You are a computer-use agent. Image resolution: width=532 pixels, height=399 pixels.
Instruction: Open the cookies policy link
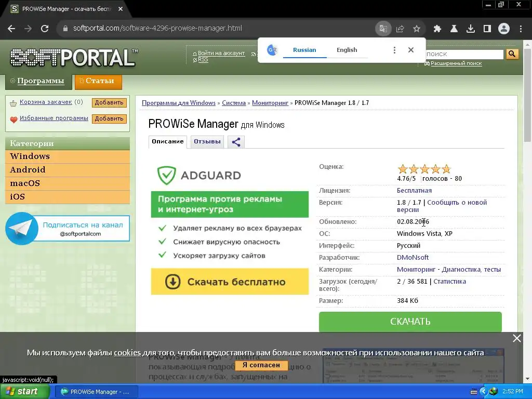point(127,353)
